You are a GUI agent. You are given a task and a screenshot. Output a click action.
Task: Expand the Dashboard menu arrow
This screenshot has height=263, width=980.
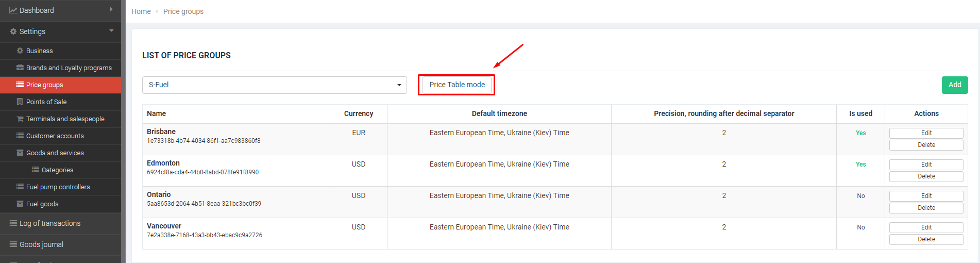111,10
